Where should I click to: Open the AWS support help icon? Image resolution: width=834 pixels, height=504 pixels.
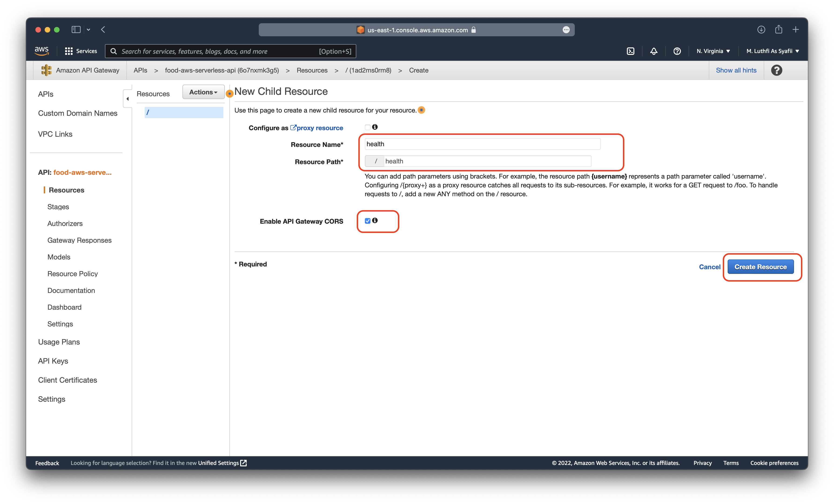(x=677, y=51)
